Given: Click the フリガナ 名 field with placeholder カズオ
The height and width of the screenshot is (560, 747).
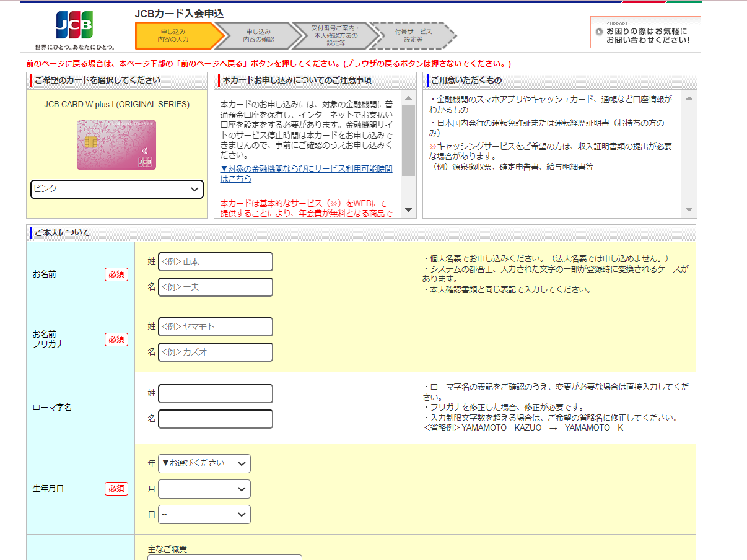Looking at the screenshot, I should 216,352.
